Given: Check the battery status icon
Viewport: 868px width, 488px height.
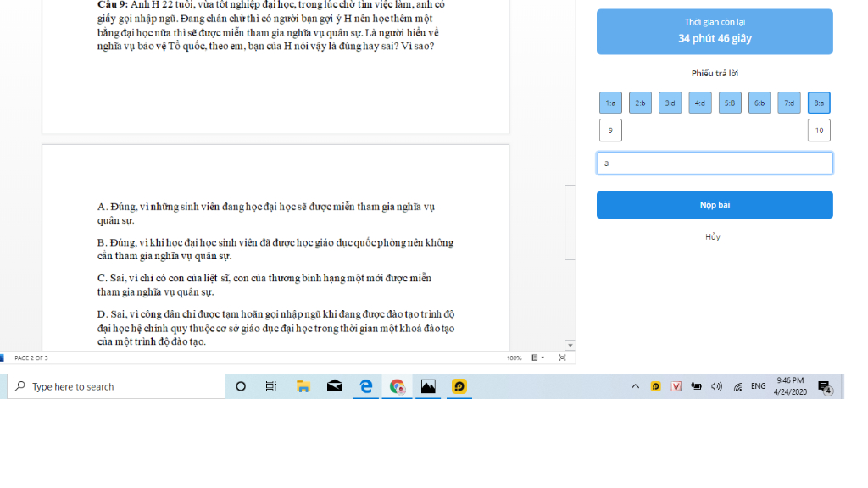Looking at the screenshot, I should (697, 386).
